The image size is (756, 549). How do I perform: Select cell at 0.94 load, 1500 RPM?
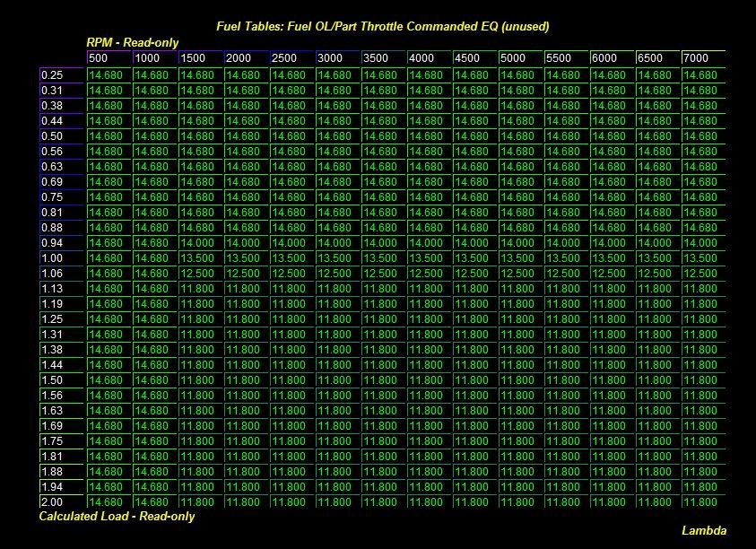pyautogui.click(x=200, y=243)
